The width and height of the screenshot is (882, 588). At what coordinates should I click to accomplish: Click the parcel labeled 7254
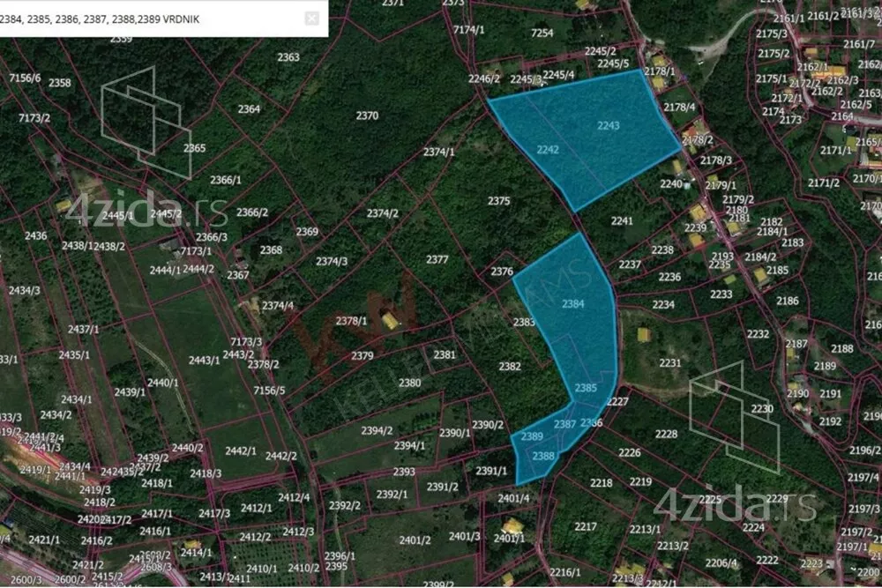tap(542, 33)
